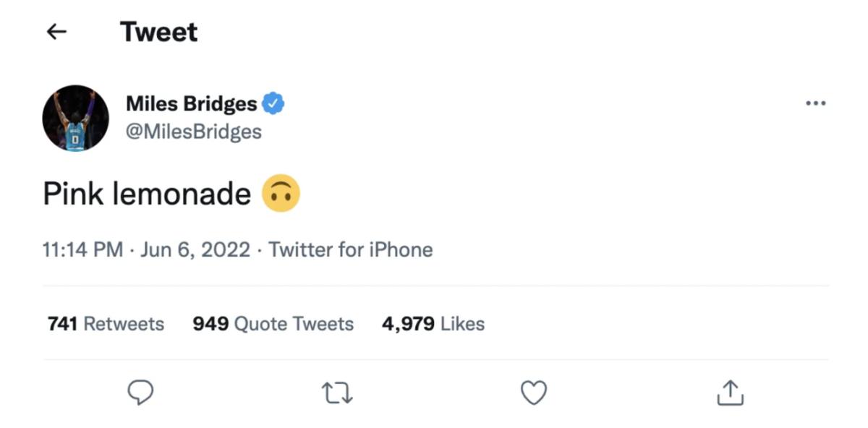
Task: Click the Twitter for iPhone source link
Action: click(x=351, y=250)
